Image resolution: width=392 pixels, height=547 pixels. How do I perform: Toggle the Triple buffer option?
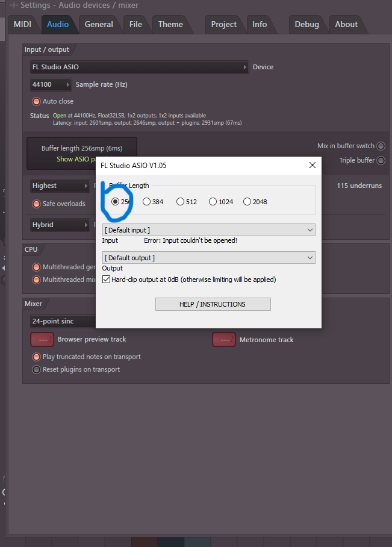pyautogui.click(x=381, y=160)
